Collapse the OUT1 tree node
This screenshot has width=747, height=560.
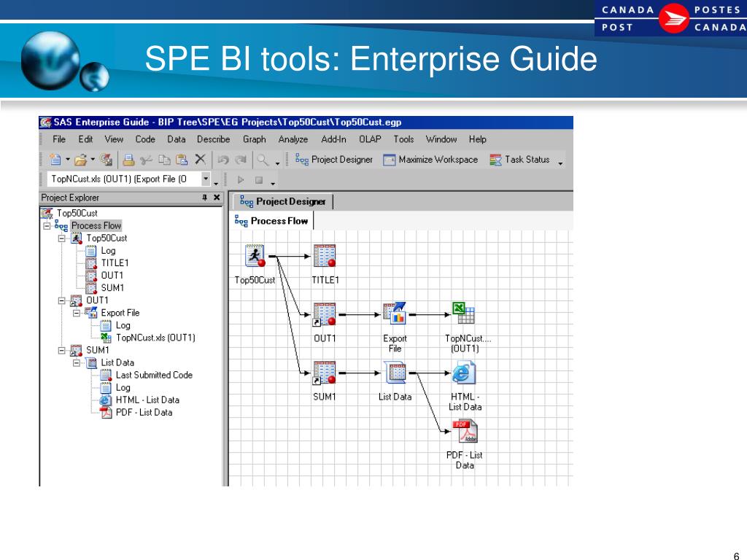point(61,300)
